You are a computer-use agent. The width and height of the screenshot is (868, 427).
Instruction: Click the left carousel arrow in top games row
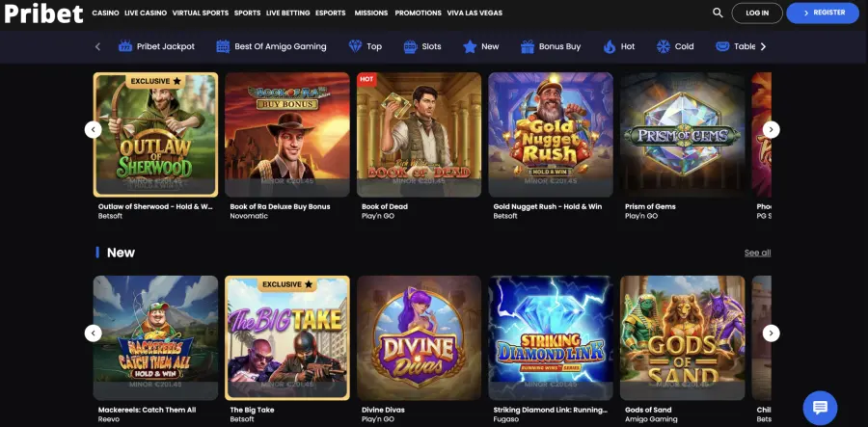tap(93, 129)
